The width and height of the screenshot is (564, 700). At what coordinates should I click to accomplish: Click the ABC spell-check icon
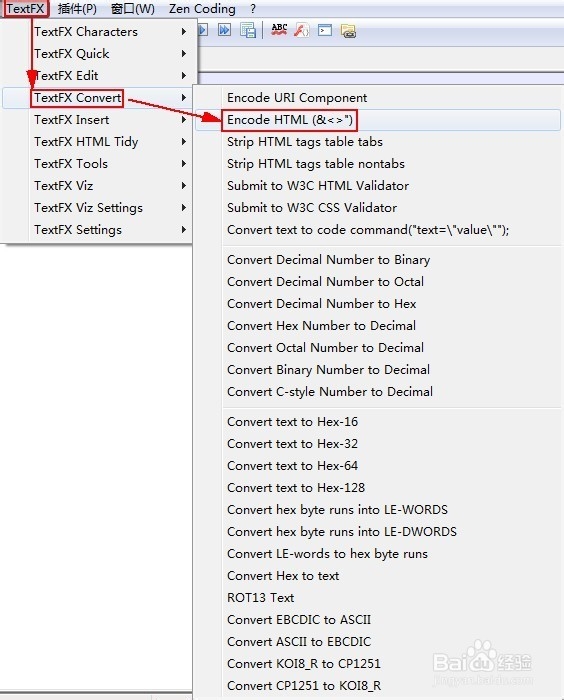coord(279,30)
